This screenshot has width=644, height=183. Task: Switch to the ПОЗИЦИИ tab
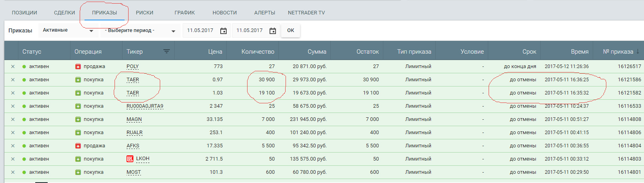click(x=24, y=13)
